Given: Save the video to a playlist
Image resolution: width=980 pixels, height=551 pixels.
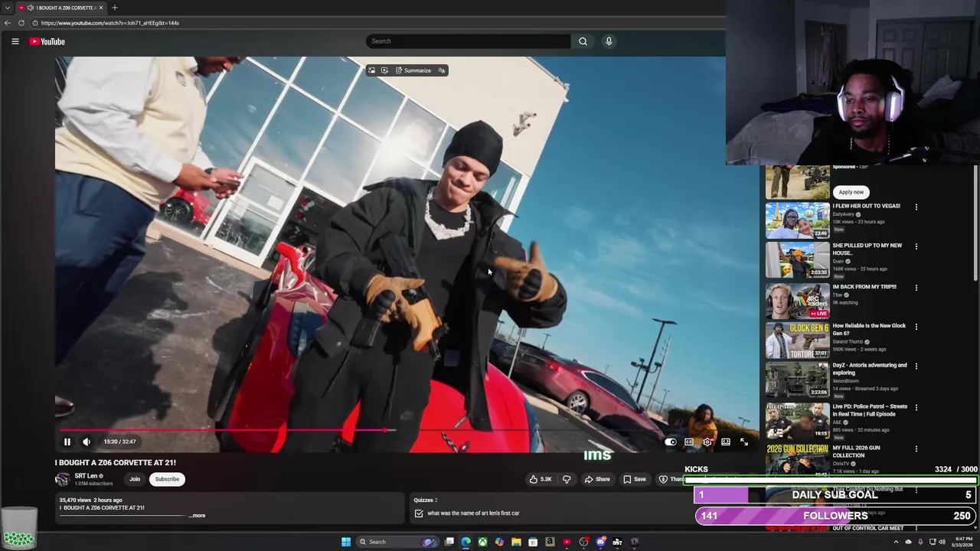Looking at the screenshot, I should tap(634, 479).
